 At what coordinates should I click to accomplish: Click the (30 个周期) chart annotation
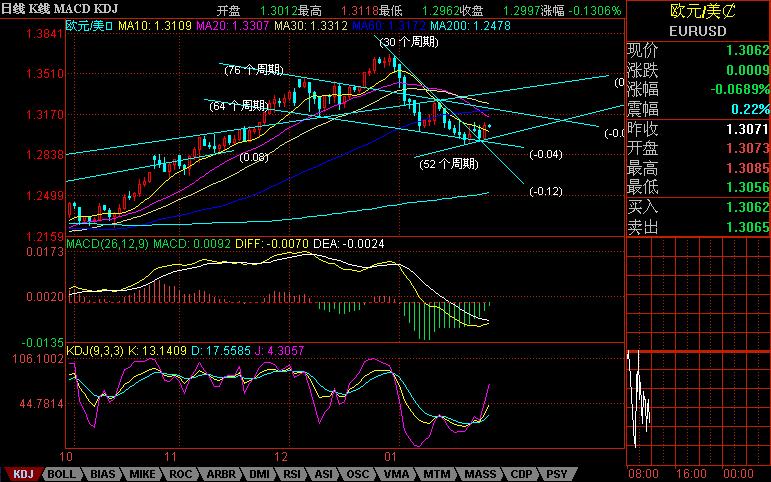(x=409, y=42)
